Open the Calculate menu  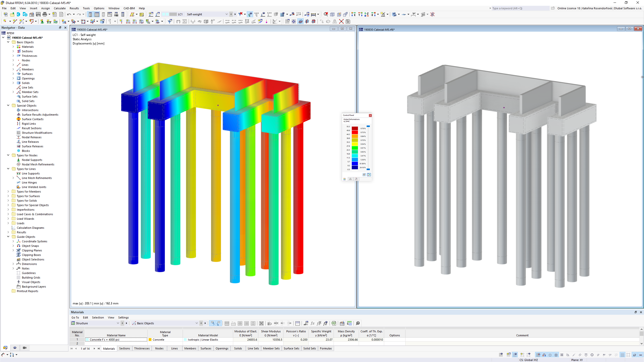click(60, 8)
